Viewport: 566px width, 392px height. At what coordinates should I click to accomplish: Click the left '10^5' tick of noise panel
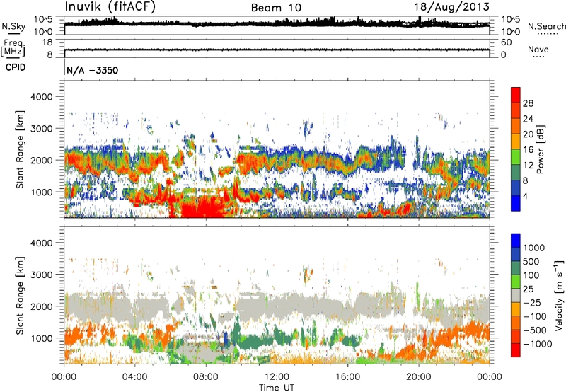tap(43, 20)
